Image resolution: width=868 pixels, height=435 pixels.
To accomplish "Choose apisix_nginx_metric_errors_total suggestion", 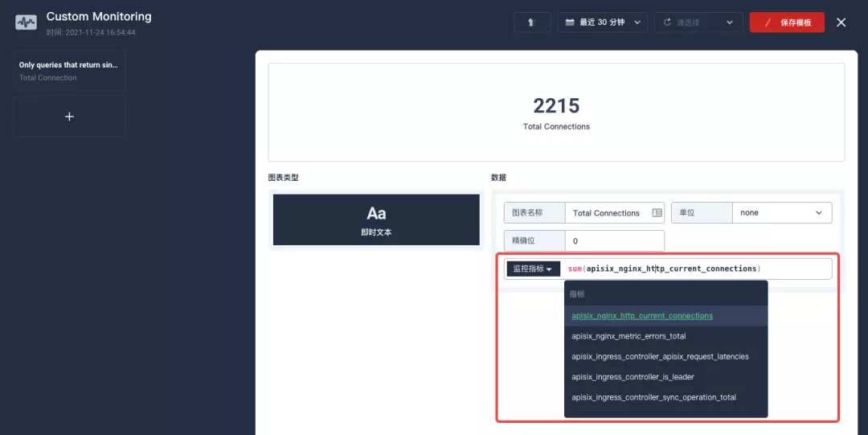I will 666,336.
